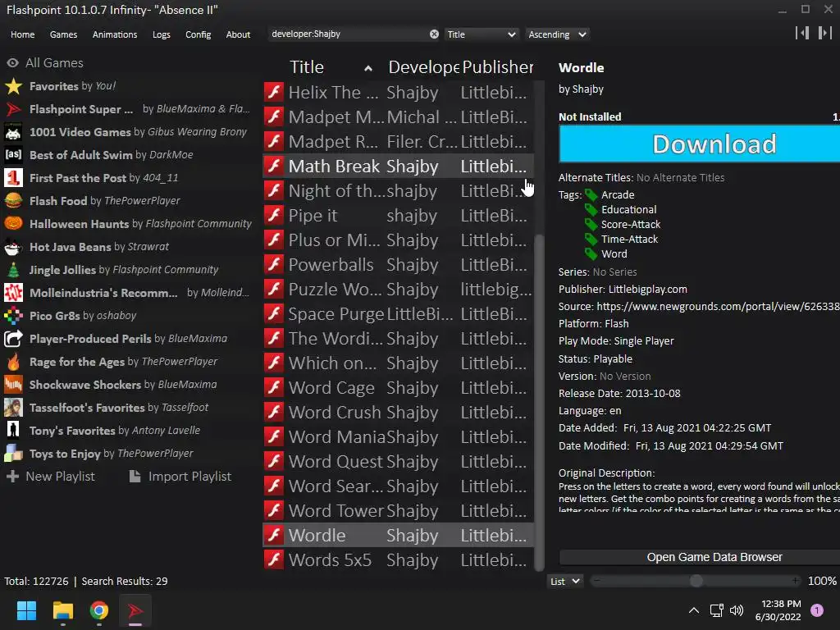Image resolution: width=840 pixels, height=630 pixels.
Task: Open the Home tab
Action: (22, 34)
